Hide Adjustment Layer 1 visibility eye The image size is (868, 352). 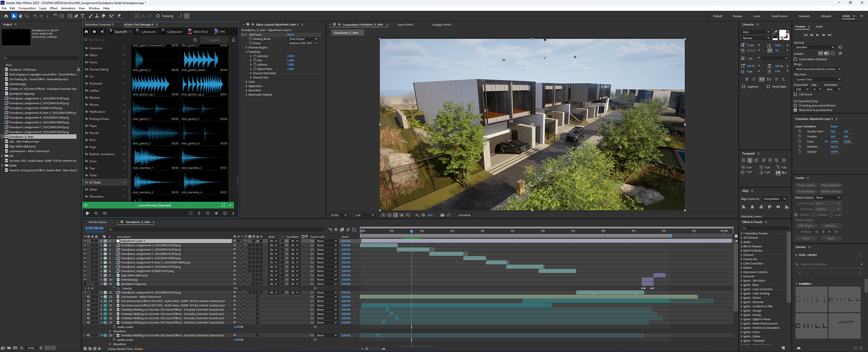pos(85,241)
